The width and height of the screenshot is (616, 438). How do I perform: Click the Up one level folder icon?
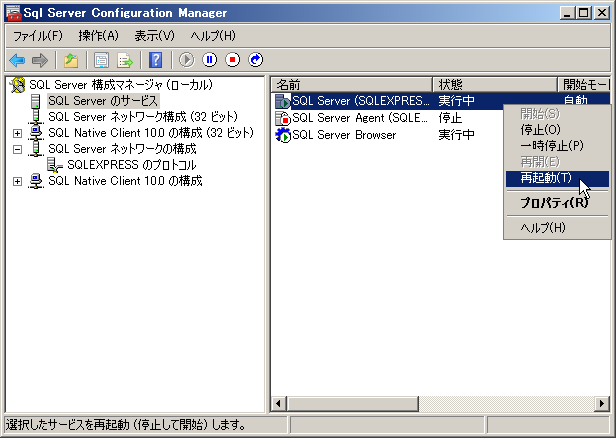[x=71, y=60]
